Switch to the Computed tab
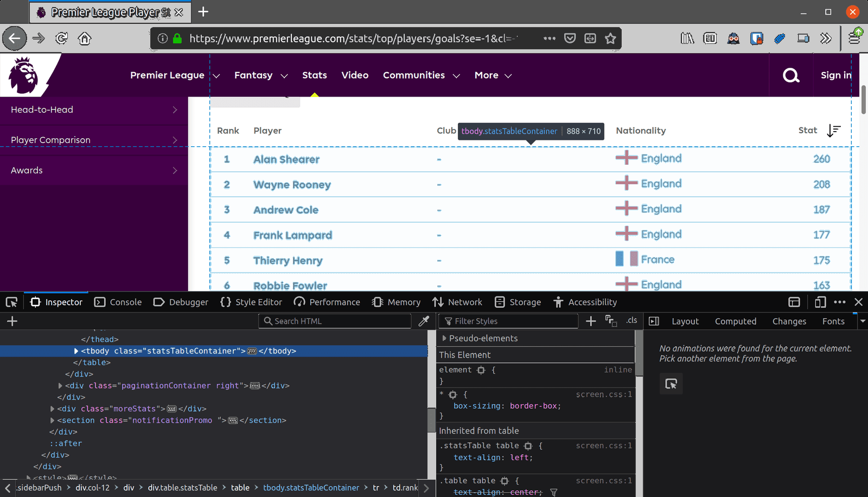868x497 pixels. [735, 321]
